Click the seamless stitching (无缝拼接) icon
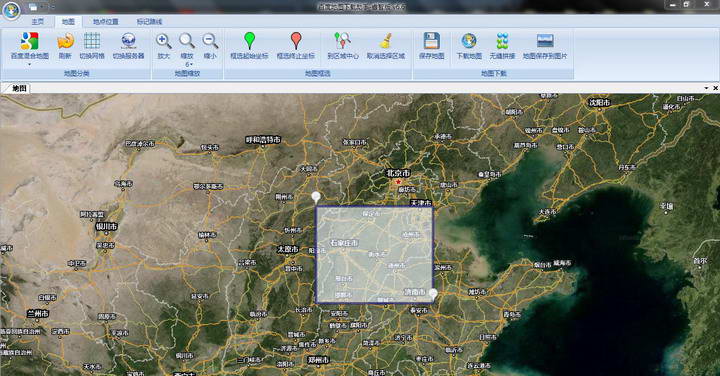The image size is (720, 376). pos(502,41)
